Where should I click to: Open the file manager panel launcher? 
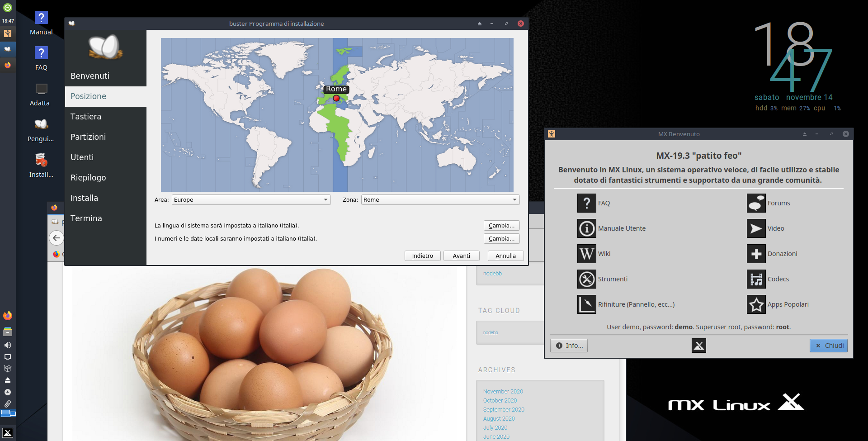click(8, 332)
